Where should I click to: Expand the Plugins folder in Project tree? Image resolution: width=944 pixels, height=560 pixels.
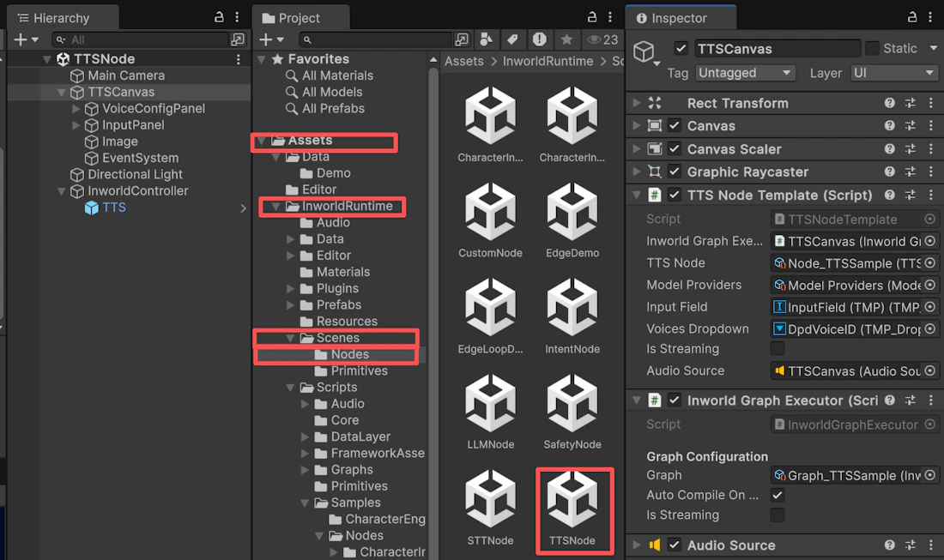[290, 289]
